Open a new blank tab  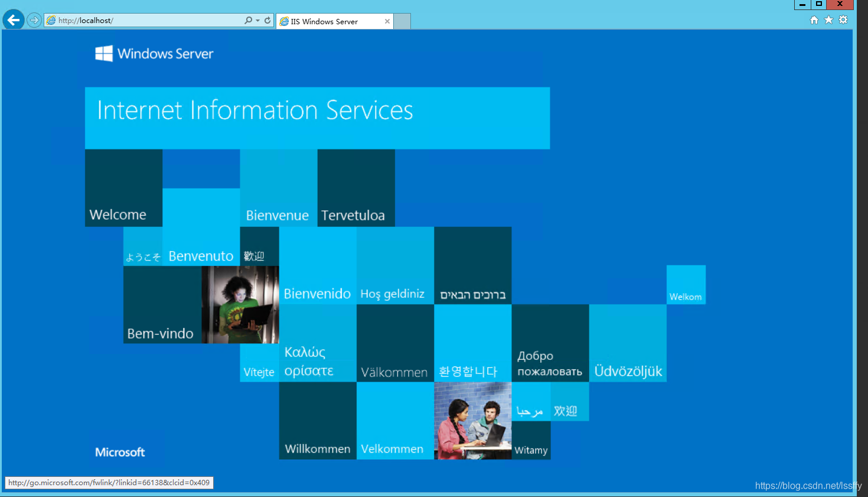pos(402,21)
